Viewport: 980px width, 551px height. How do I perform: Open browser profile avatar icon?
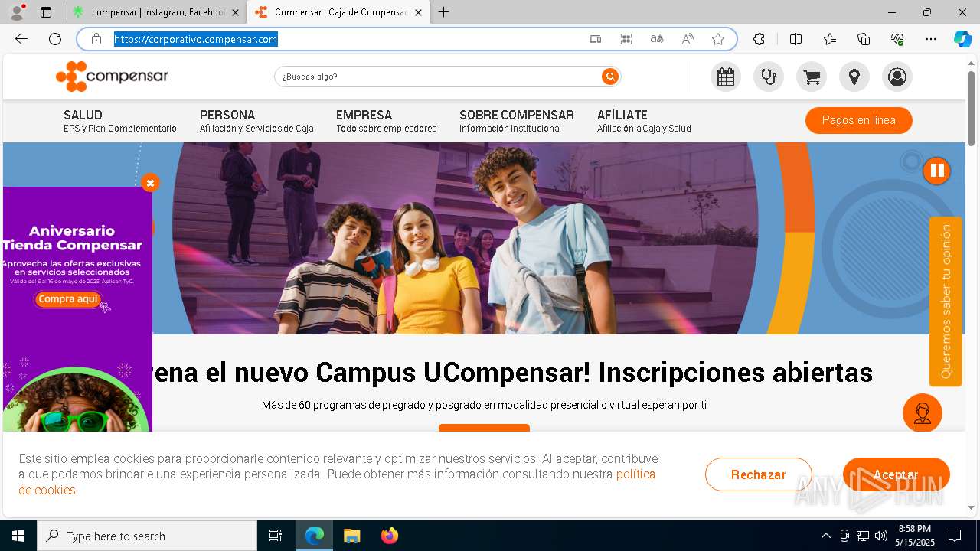[17, 12]
